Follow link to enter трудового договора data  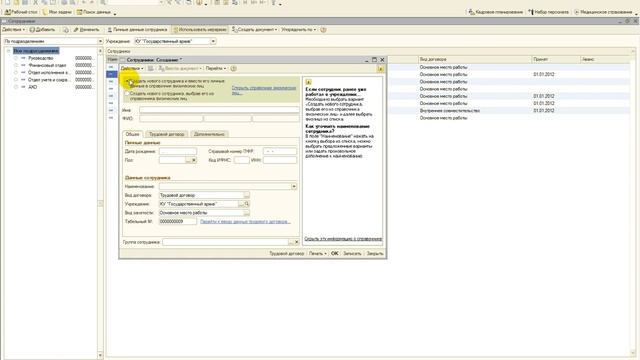click(245, 222)
